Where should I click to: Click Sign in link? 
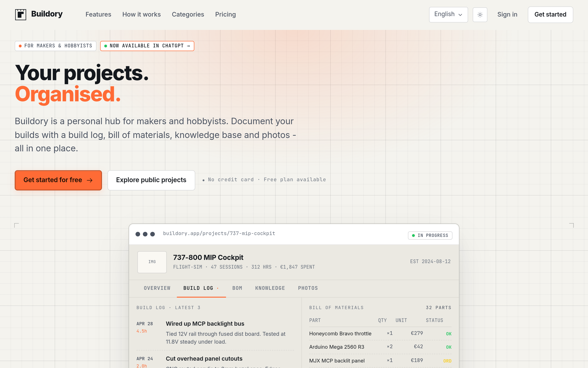click(x=507, y=14)
